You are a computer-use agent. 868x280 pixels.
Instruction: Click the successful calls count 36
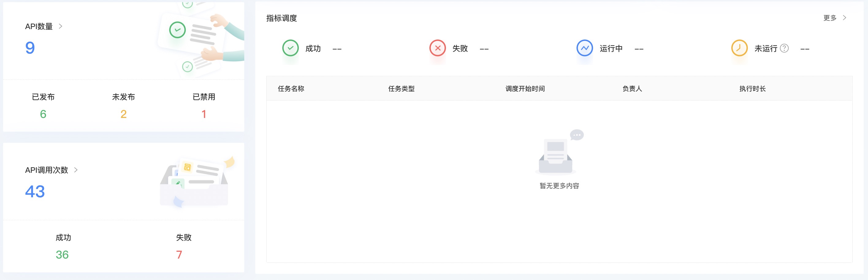point(62,254)
